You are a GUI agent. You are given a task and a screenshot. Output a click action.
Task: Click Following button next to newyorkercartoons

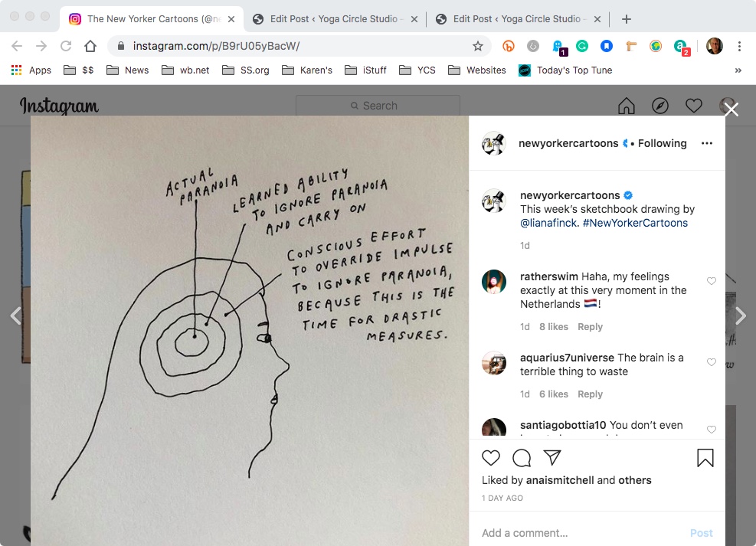[x=662, y=143]
